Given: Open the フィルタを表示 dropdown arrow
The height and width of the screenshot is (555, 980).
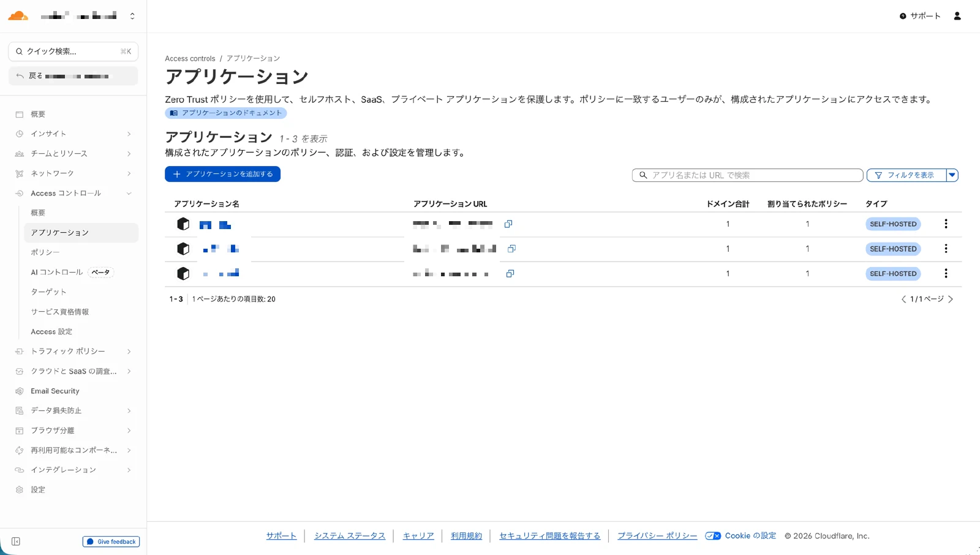Looking at the screenshot, I should pos(952,175).
